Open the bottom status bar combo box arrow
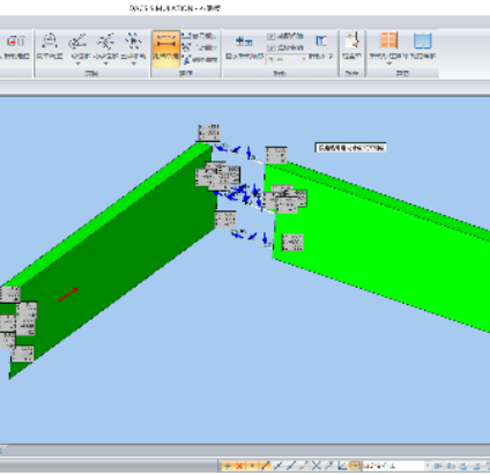 427,465
